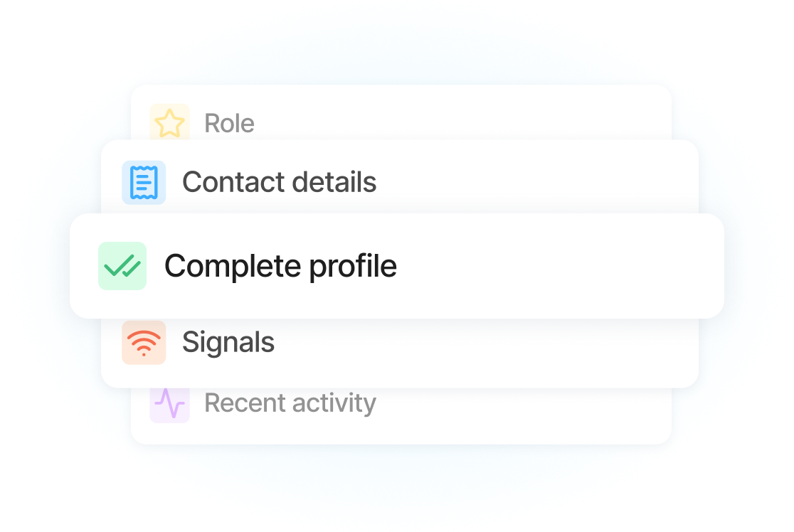Click the blue receipt Contact details icon
The width and height of the screenshot is (794, 532).
click(144, 182)
